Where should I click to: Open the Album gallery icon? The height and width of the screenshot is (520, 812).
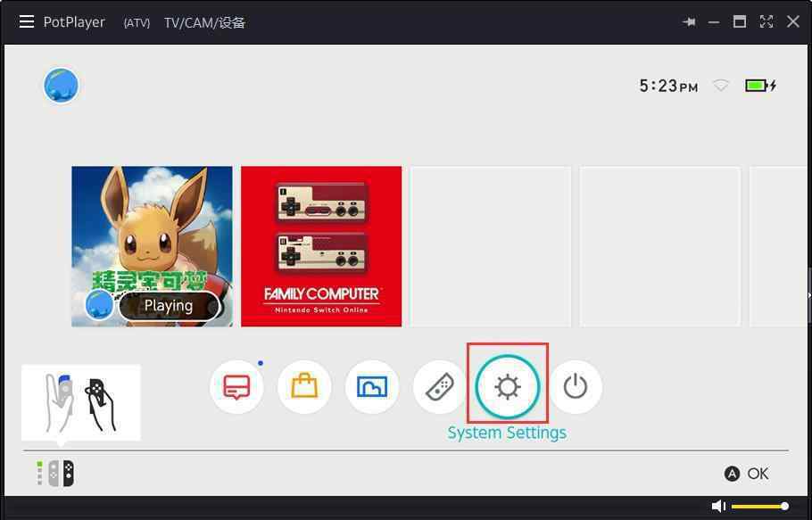tap(372, 387)
